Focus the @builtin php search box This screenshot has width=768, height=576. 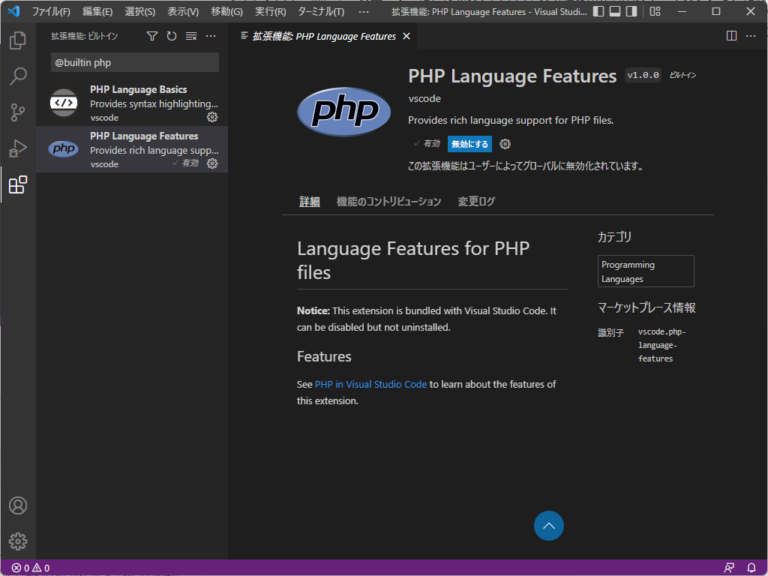135,63
